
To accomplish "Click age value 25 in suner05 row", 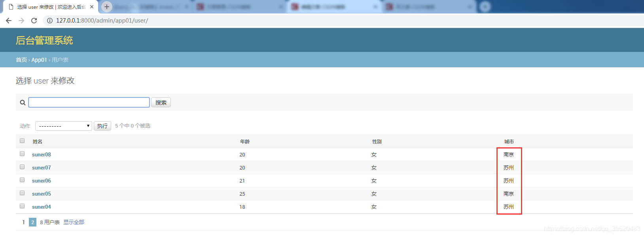I will pos(242,194).
